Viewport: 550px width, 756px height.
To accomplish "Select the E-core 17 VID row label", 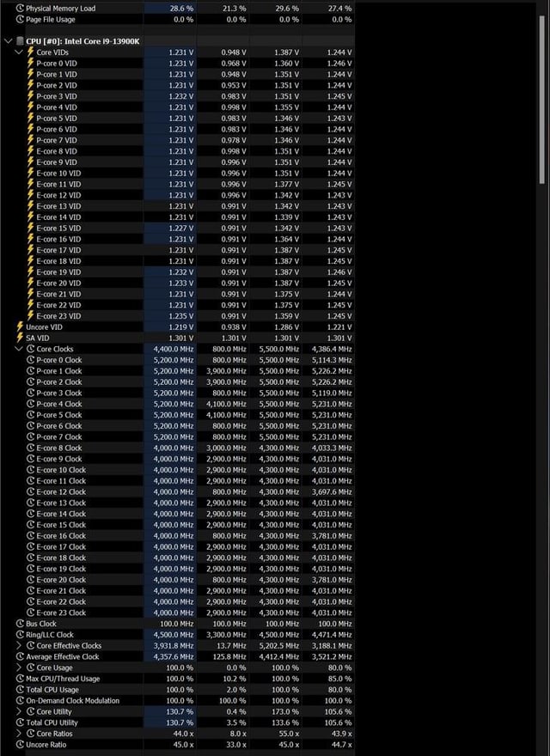I will 58,250.
